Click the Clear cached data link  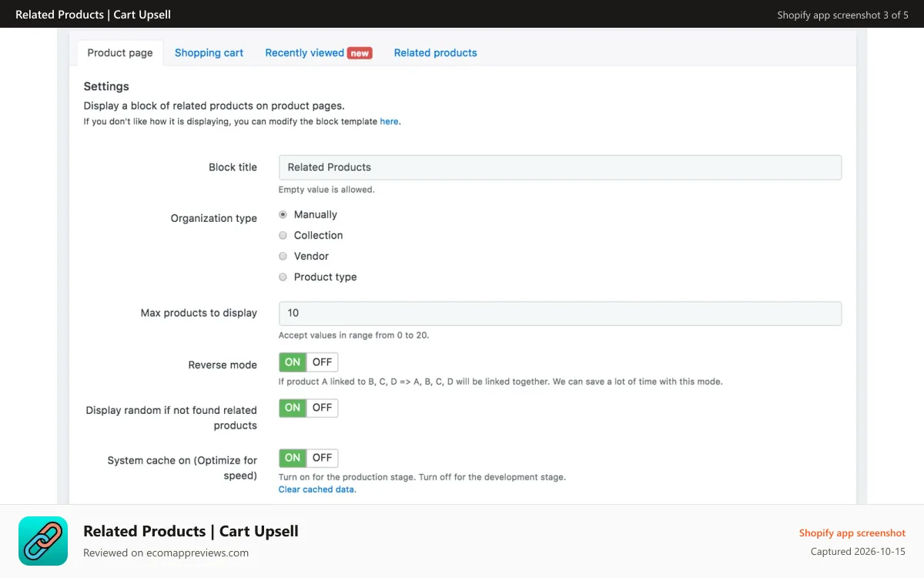[x=316, y=489]
